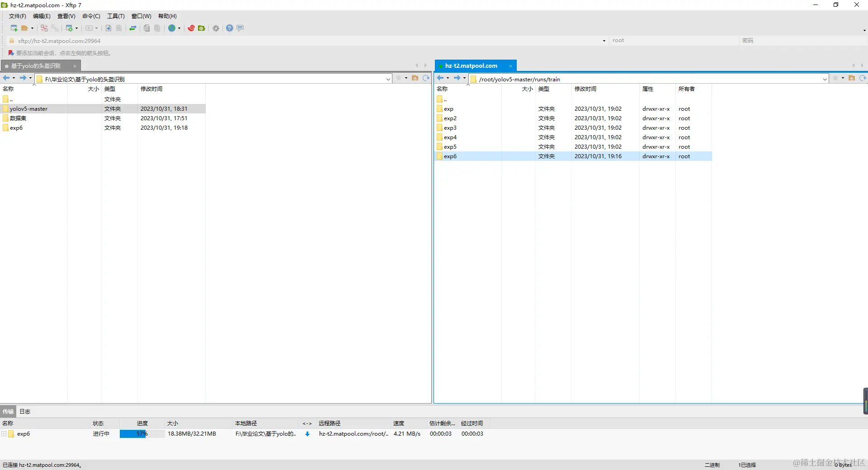Screen dimensions: 868x470
Task: Go to remote home folder icon
Action: (852, 78)
